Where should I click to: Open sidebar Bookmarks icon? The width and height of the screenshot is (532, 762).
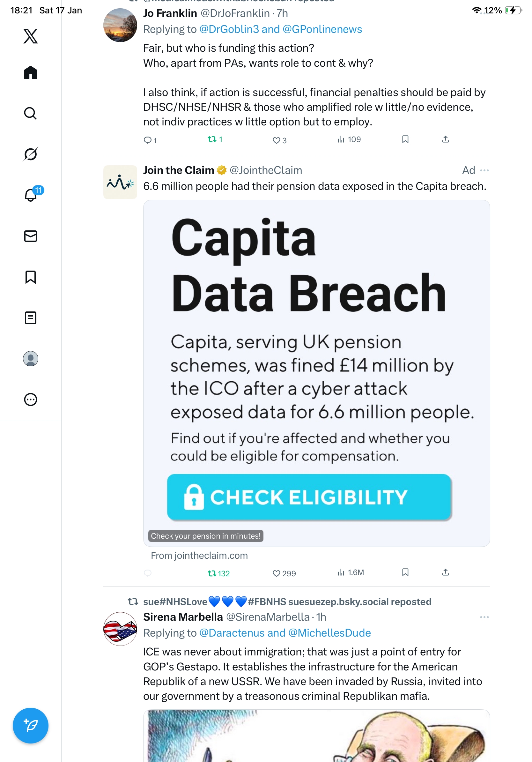click(31, 277)
